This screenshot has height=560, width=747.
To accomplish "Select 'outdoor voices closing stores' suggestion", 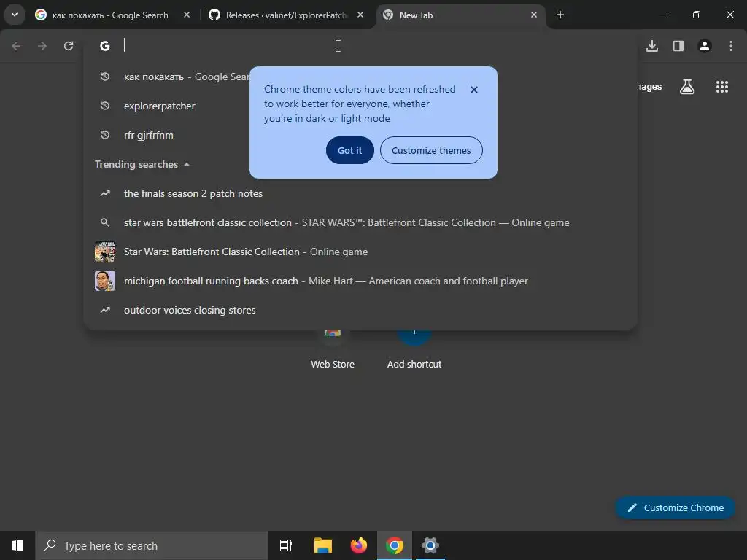I will coord(360,310).
